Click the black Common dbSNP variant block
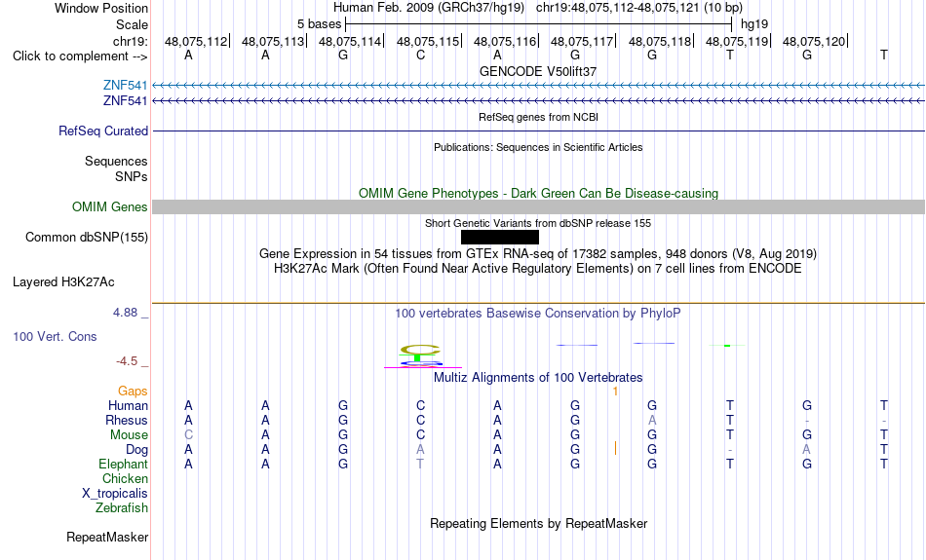Screen dimensions: 926x560 [x=500, y=238]
